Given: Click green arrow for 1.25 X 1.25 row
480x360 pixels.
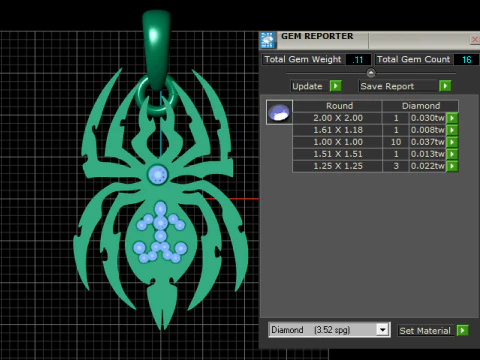Looking at the screenshot, I should tap(452, 166).
